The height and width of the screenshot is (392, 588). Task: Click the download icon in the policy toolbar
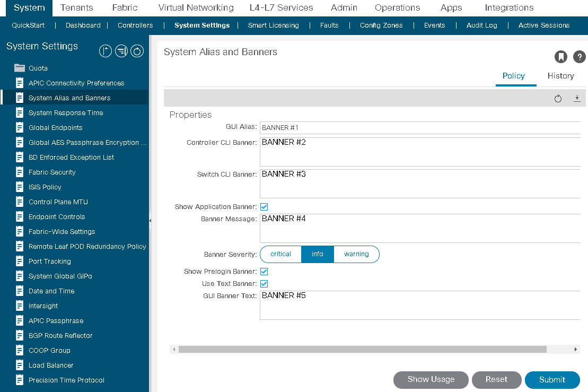coord(577,98)
